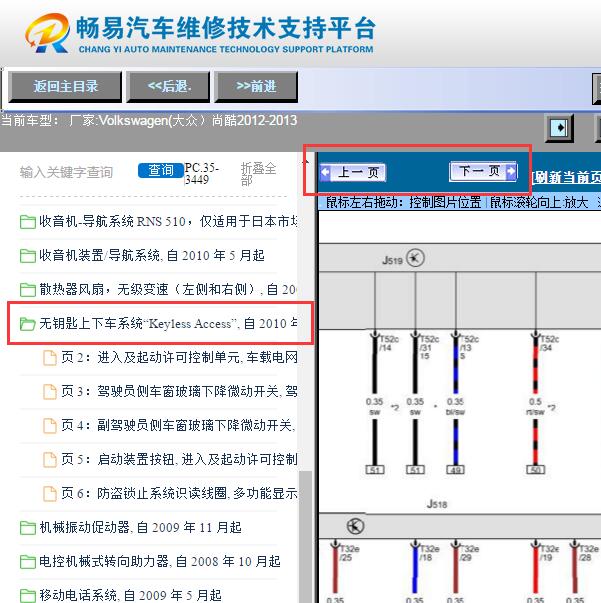Click the T52c/34 pin label
Screen dimensions: 601x603
(x=549, y=343)
